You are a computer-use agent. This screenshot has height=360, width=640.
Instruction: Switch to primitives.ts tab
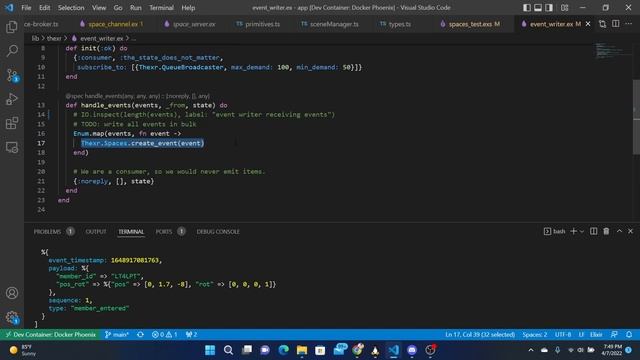click(262, 24)
